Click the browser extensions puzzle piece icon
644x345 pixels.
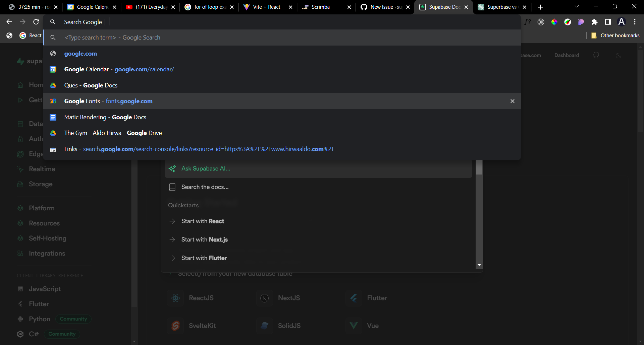[x=595, y=22]
